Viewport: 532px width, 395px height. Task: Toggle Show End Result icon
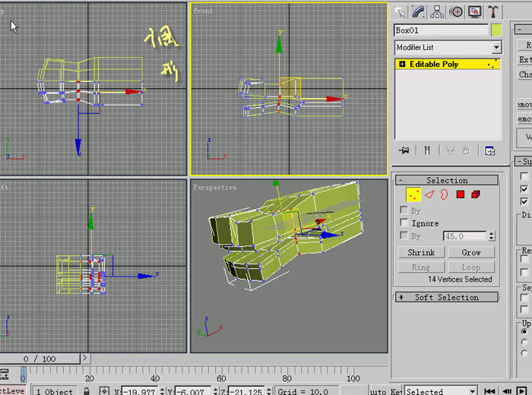[x=427, y=150]
